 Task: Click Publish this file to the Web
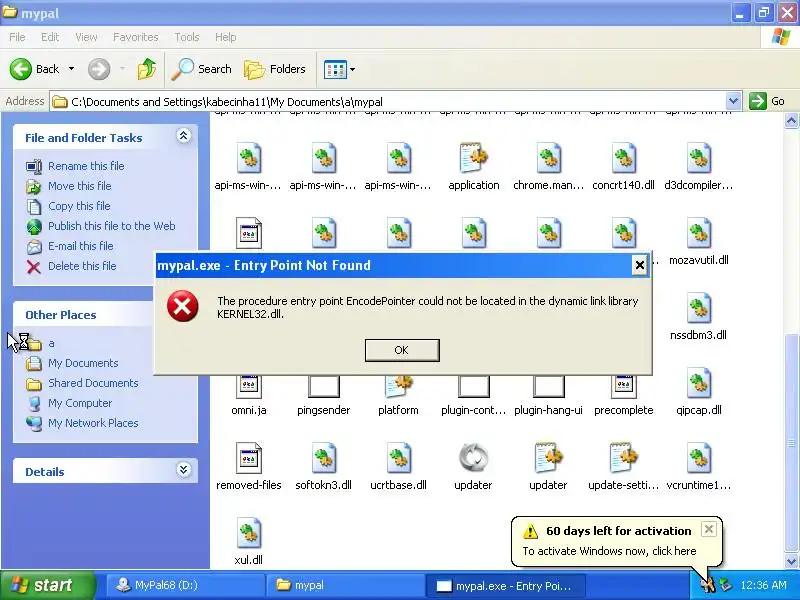(x=112, y=226)
